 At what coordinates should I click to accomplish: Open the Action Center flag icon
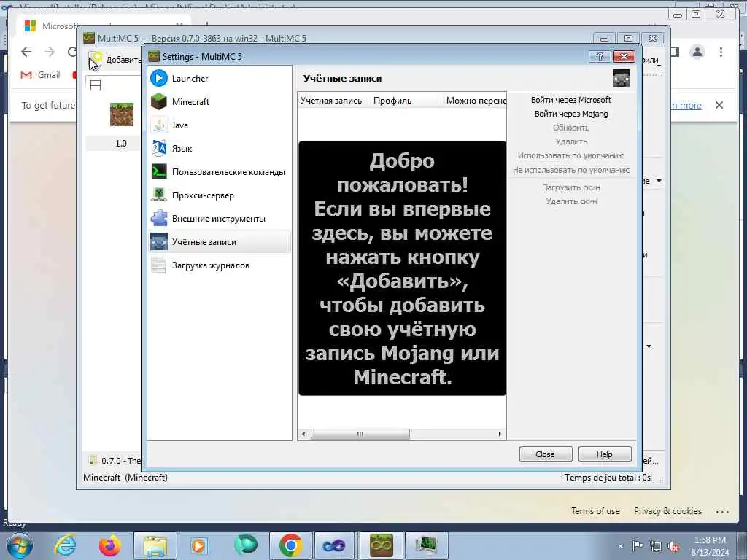click(638, 546)
